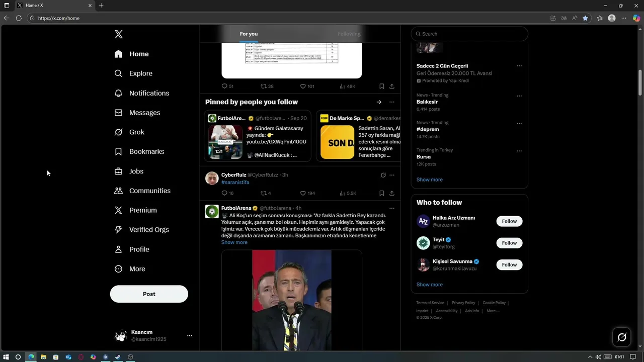The width and height of the screenshot is (644, 362).
Task: Share the post with 48K views
Action: pos(392,86)
